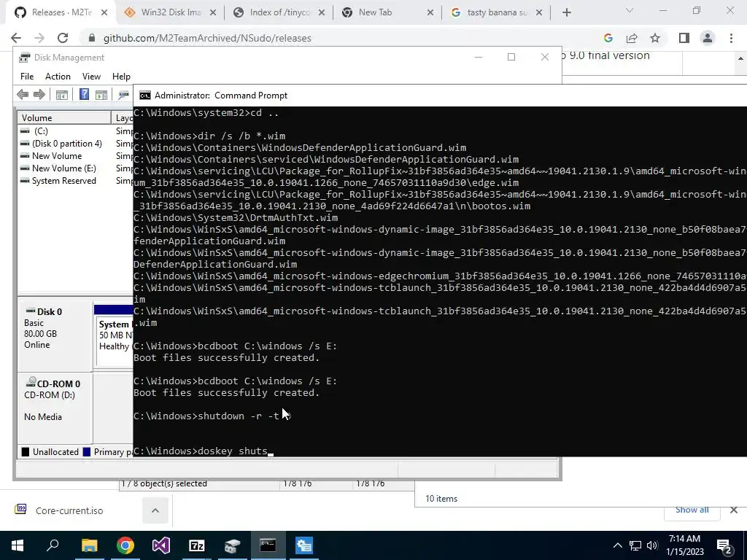Click the Command Prompt title bar icon
The image size is (747, 560).
coord(145,96)
